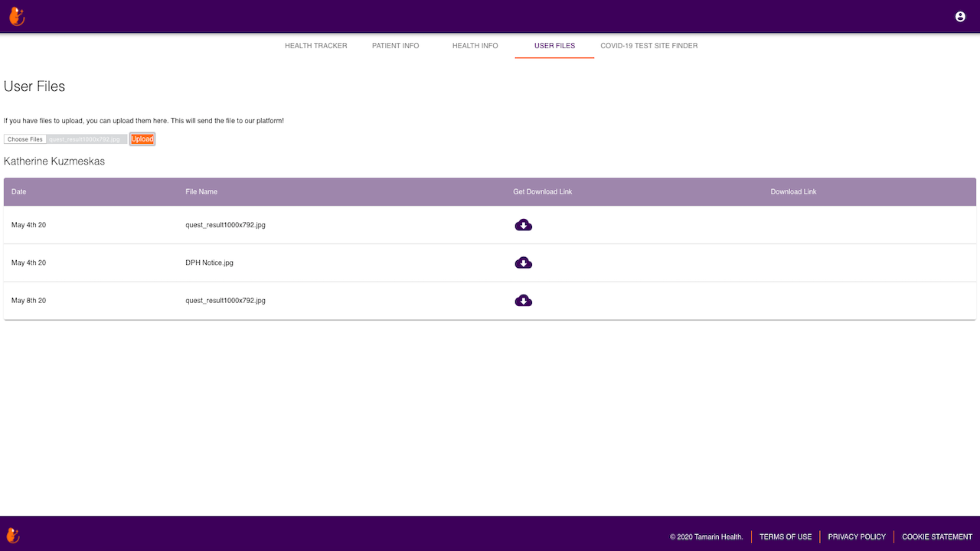
Task: Click the orange Upload button
Action: click(142, 139)
